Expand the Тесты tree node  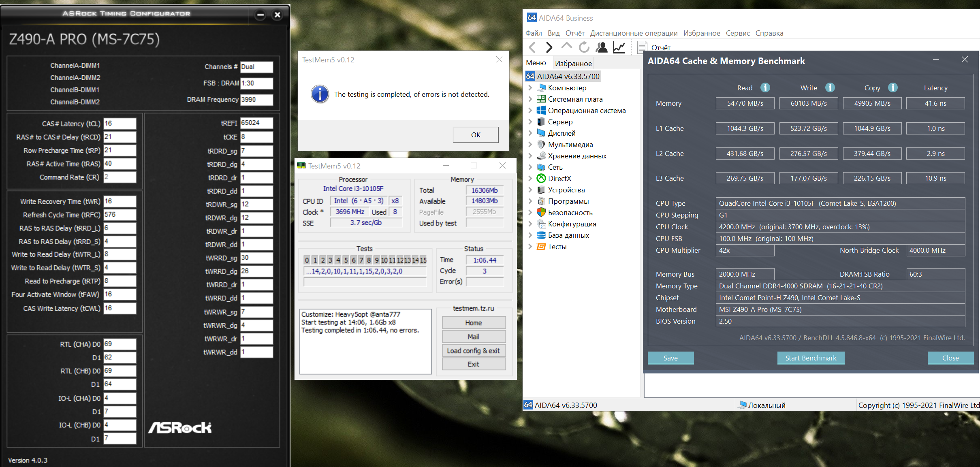(530, 246)
